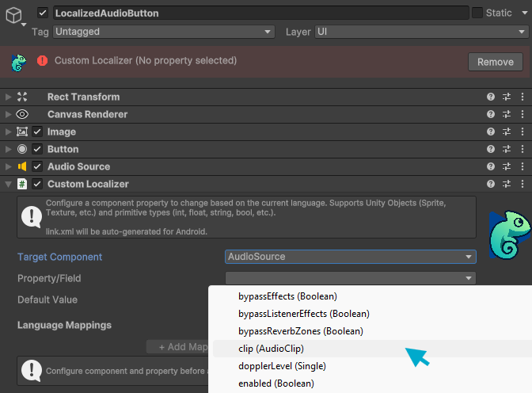The width and height of the screenshot is (532, 393).
Task: Open Canvas Renderer presets icon
Action: (x=507, y=114)
